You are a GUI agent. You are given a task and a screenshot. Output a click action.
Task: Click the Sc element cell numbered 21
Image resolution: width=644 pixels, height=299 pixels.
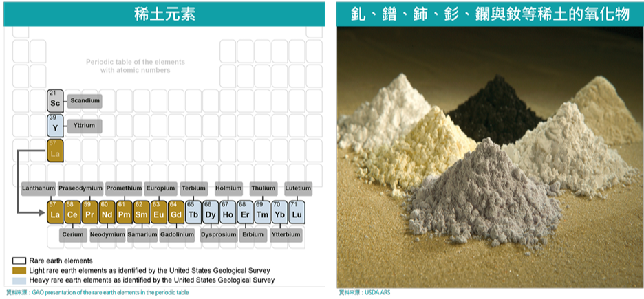55,101
